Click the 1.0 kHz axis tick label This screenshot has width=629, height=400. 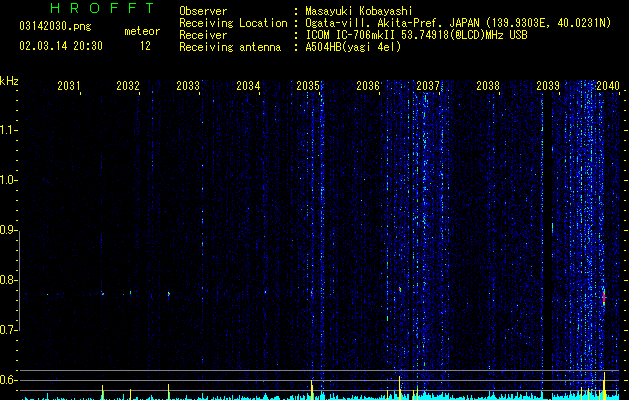(8, 180)
